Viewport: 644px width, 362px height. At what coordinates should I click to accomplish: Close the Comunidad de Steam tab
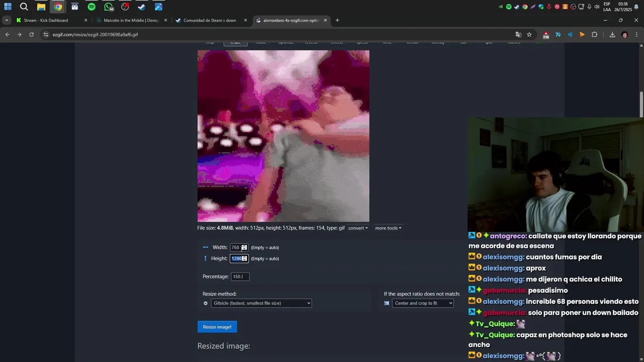pyautogui.click(x=246, y=20)
